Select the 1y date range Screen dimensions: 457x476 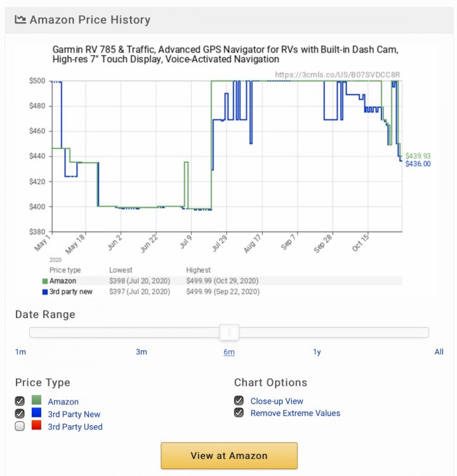(317, 352)
